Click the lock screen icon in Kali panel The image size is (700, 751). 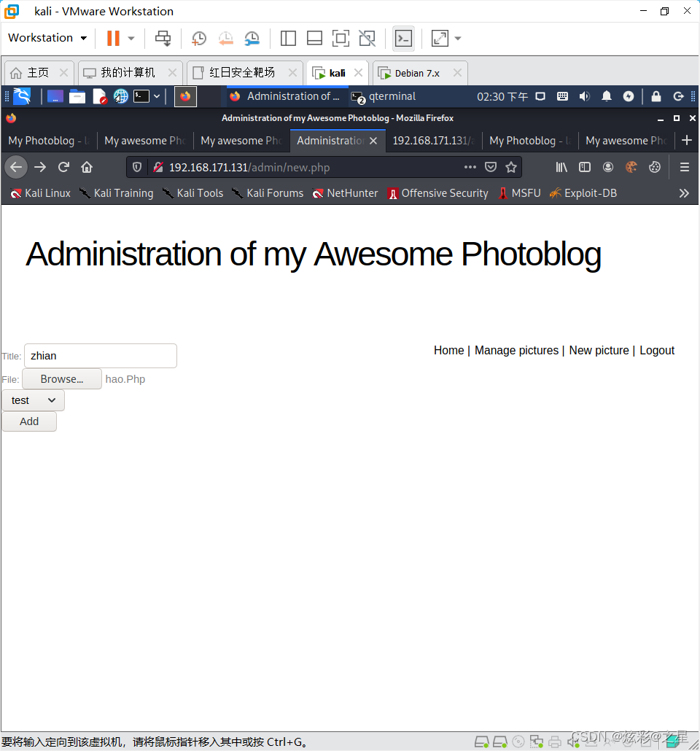click(656, 96)
